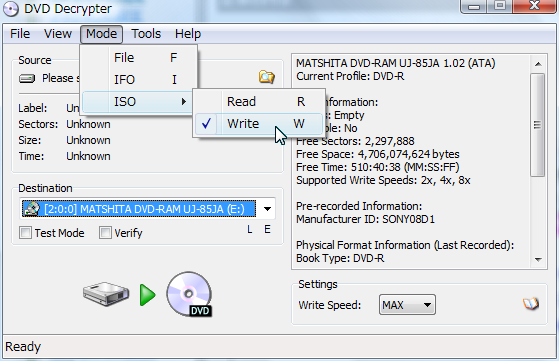559x361 pixels.
Task: Open the View menu
Action: point(58,34)
